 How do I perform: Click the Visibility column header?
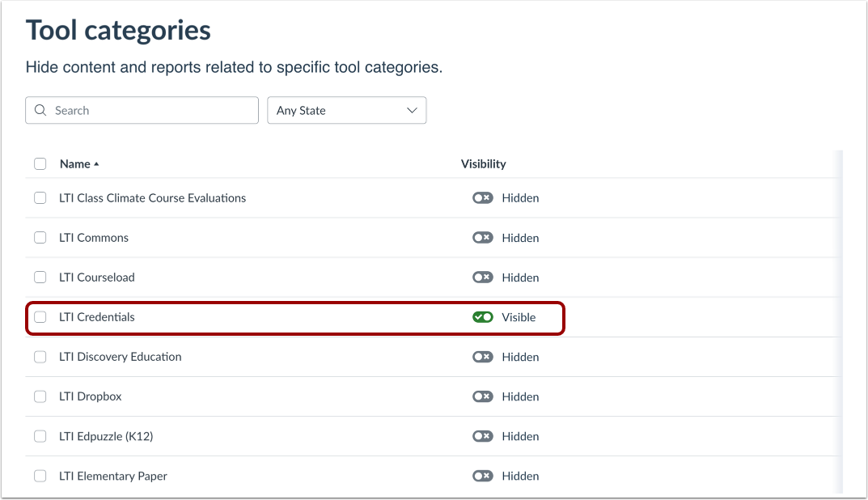pyautogui.click(x=483, y=163)
